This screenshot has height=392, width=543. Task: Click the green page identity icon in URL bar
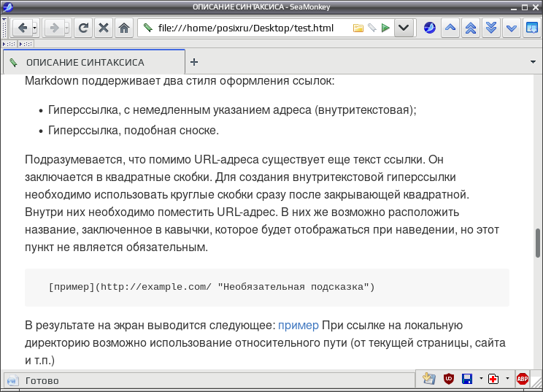coord(148,28)
